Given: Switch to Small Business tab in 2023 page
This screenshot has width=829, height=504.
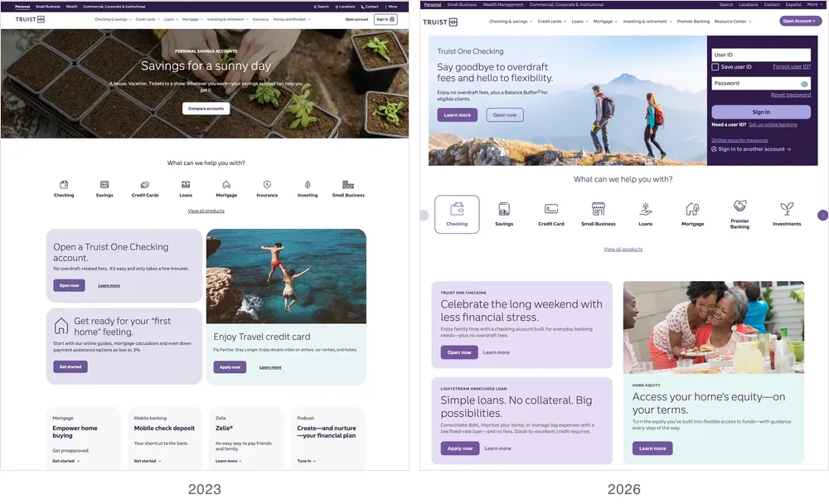Looking at the screenshot, I should pyautogui.click(x=47, y=7).
